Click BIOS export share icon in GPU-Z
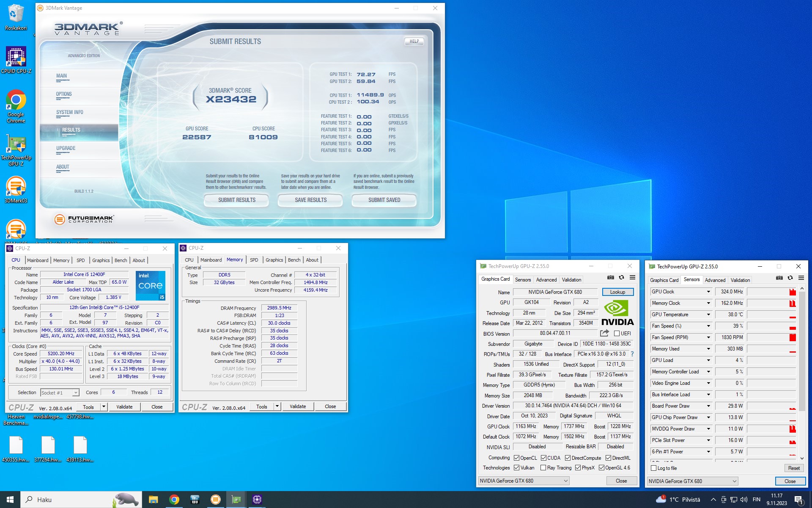 [604, 333]
